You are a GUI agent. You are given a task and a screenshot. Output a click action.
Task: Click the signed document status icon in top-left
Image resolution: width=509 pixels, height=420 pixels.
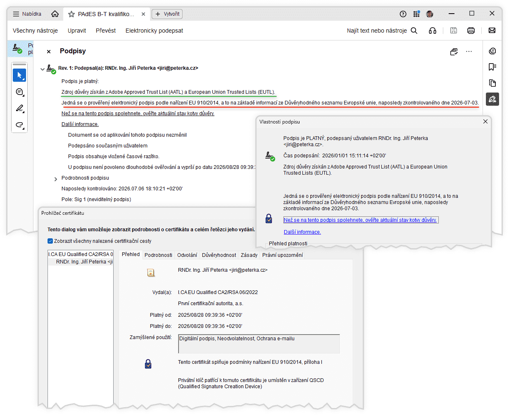(x=17, y=49)
